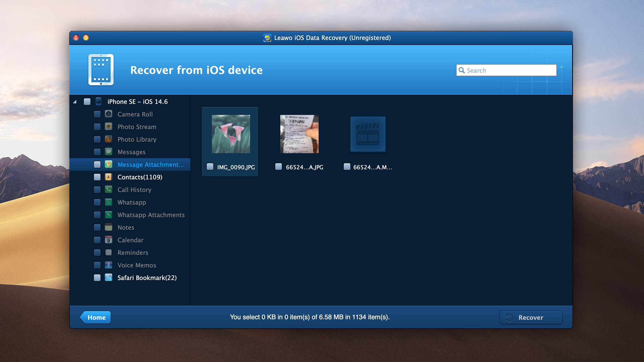
Task: Click the Recover button
Action: coord(531,317)
